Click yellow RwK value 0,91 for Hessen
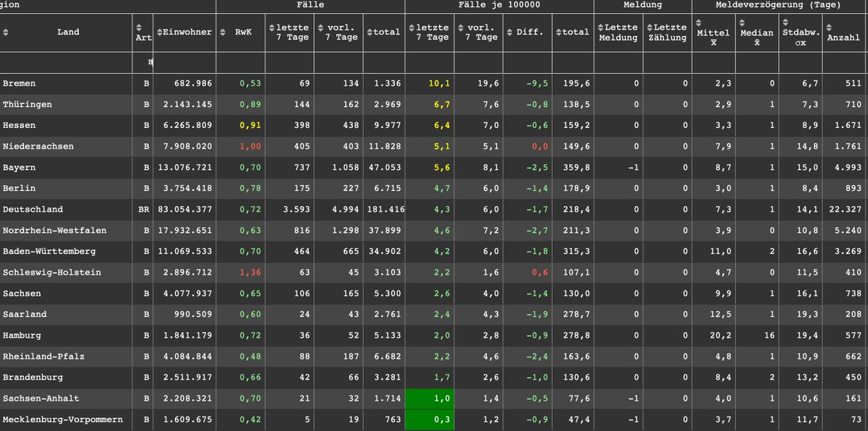 pyautogui.click(x=250, y=126)
